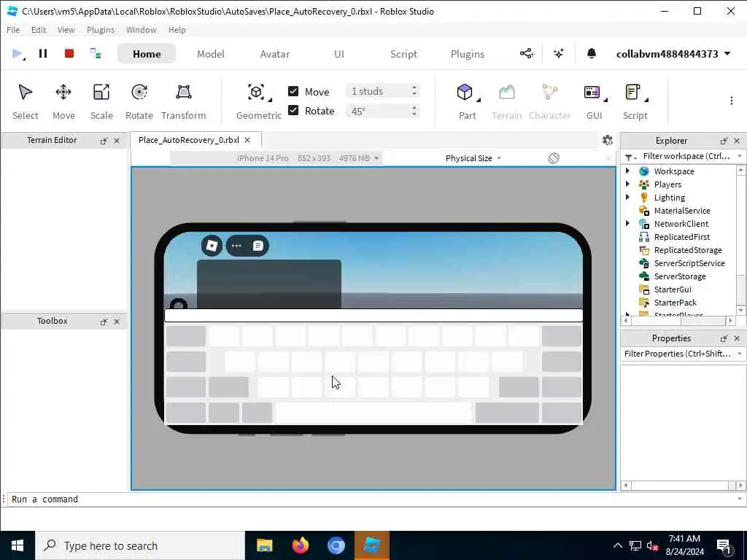
Task: Activate the Scale tool
Action: pos(101,102)
